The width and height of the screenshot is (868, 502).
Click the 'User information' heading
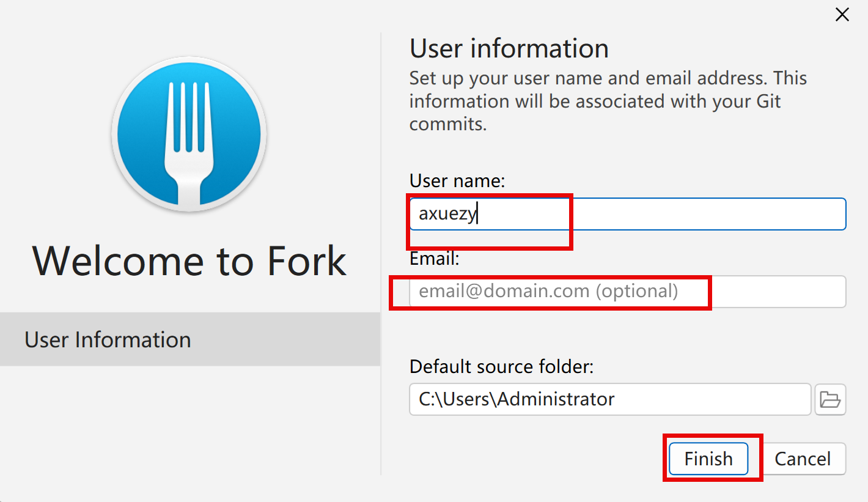509,49
